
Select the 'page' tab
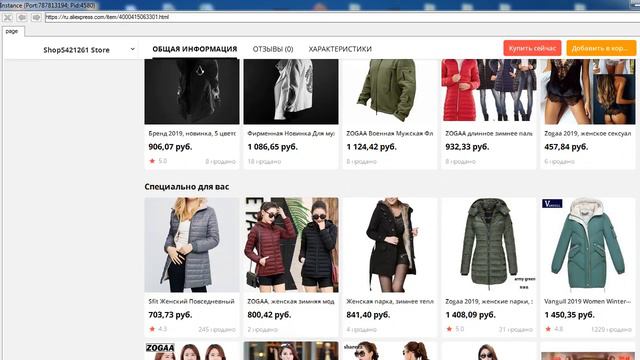click(x=12, y=31)
